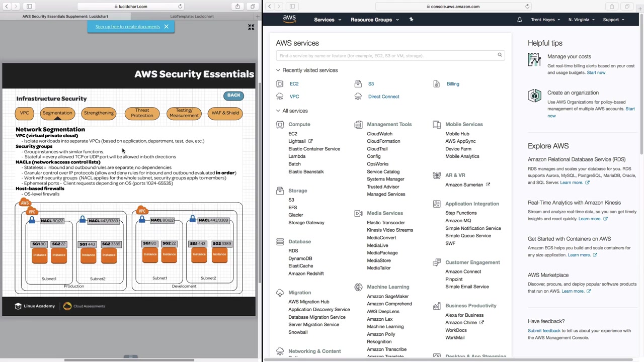This screenshot has height=362, width=644.
Task: Open the Lightsail service link
Action: [297, 141]
